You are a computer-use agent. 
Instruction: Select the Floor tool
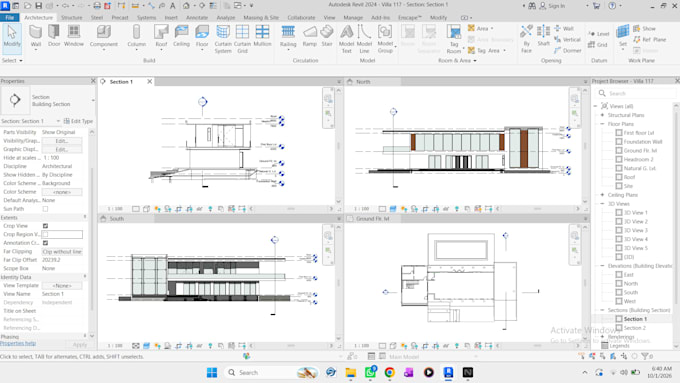click(x=202, y=36)
